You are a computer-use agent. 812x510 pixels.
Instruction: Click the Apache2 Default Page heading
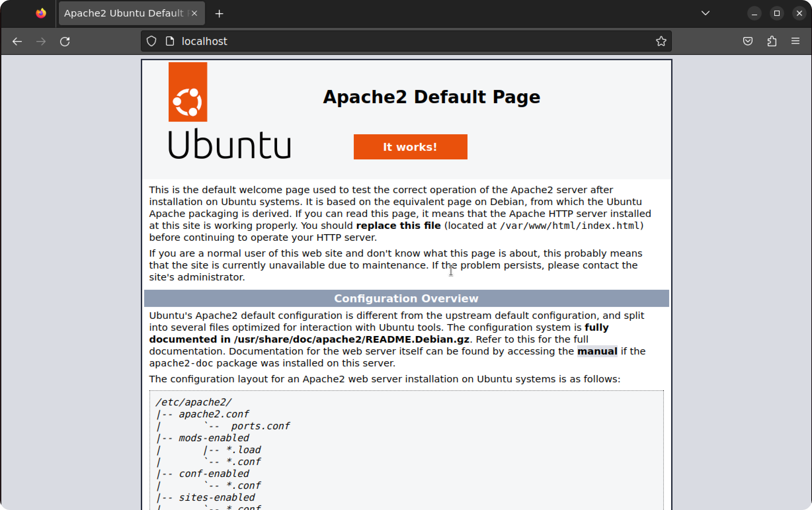pos(431,97)
